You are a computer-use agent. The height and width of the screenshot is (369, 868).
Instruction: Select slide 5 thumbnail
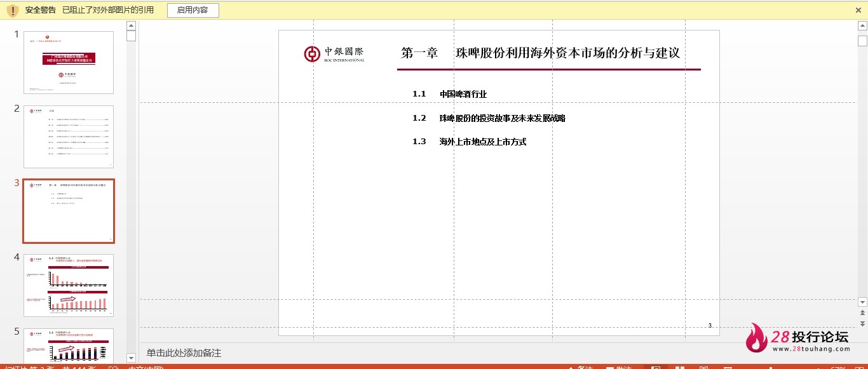69,346
